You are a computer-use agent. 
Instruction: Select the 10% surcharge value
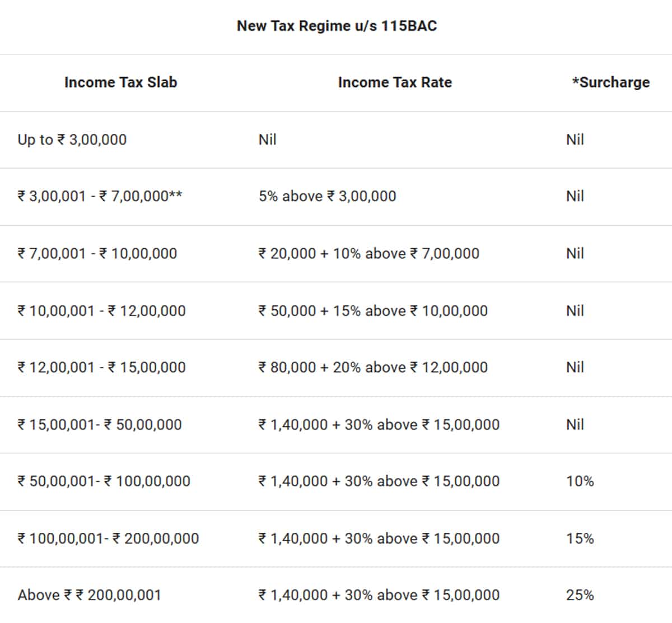coord(580,481)
